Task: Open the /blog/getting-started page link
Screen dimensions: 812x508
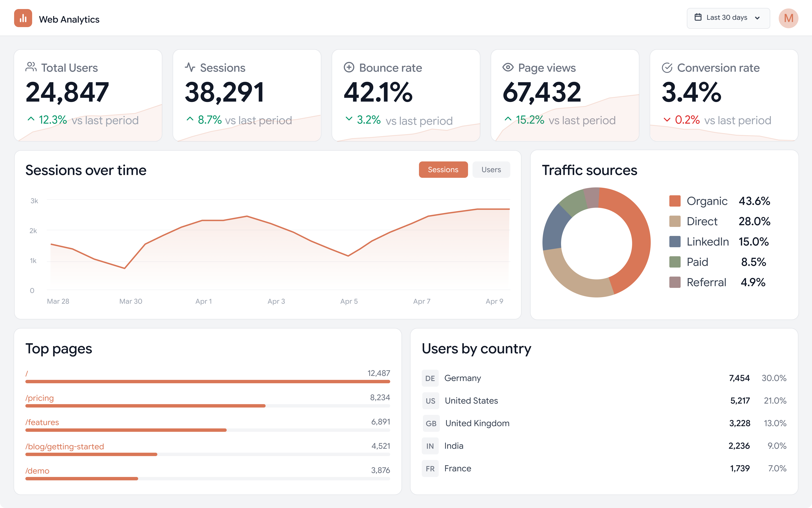Action: [65, 446]
